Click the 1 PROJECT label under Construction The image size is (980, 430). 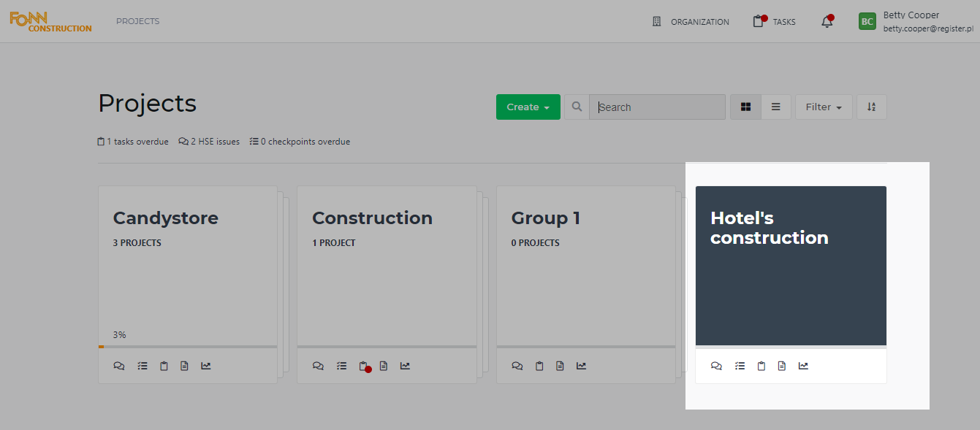click(334, 243)
